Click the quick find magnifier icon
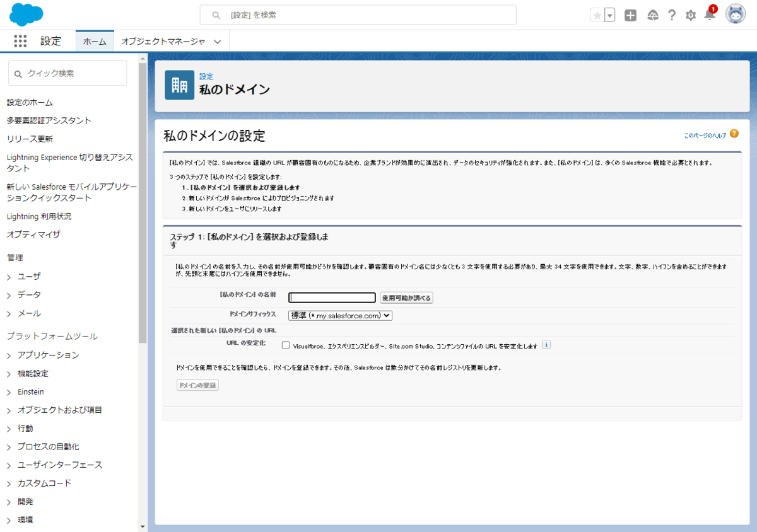This screenshot has width=757, height=532. (18, 73)
